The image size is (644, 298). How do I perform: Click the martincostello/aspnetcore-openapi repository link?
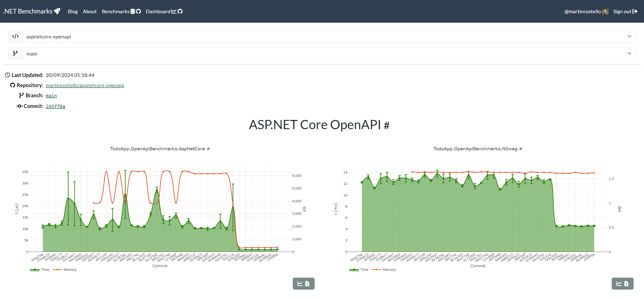click(85, 85)
